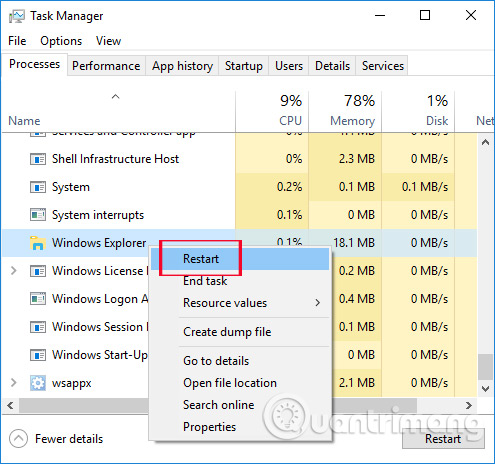Click the Shell Infrastructure Host process icon

pyautogui.click(x=38, y=159)
